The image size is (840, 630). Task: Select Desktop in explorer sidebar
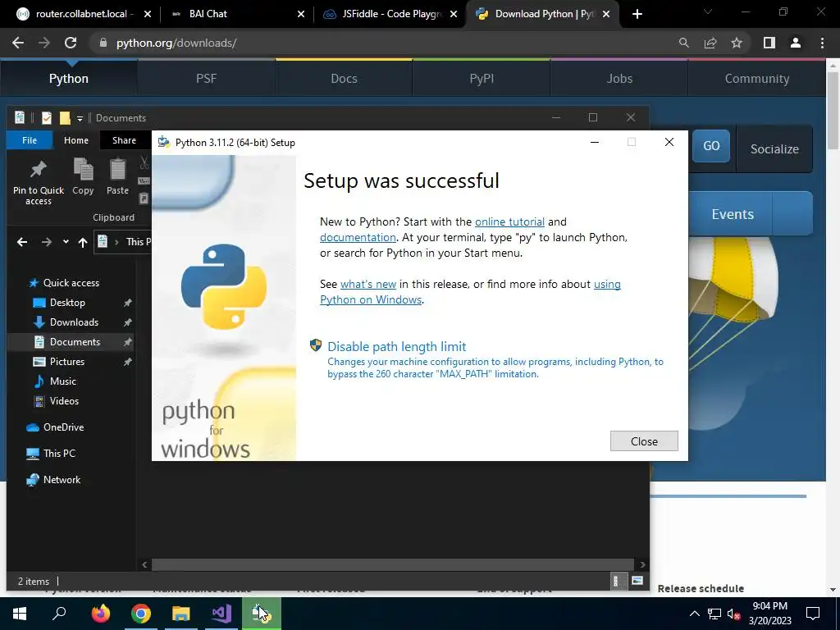[x=67, y=303]
